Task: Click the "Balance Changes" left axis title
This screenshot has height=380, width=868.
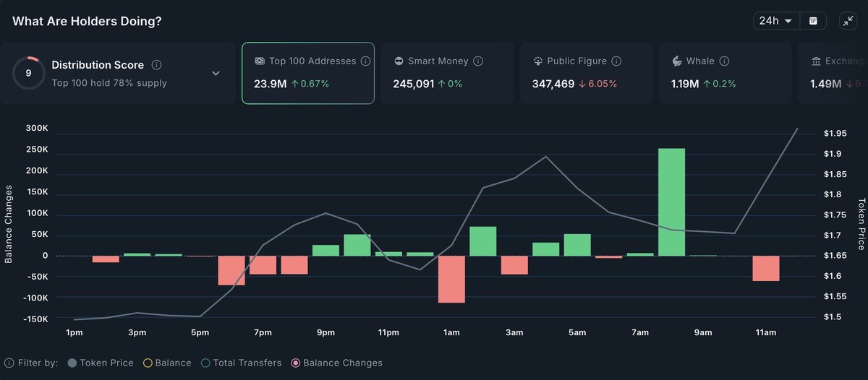Action: tap(9, 224)
